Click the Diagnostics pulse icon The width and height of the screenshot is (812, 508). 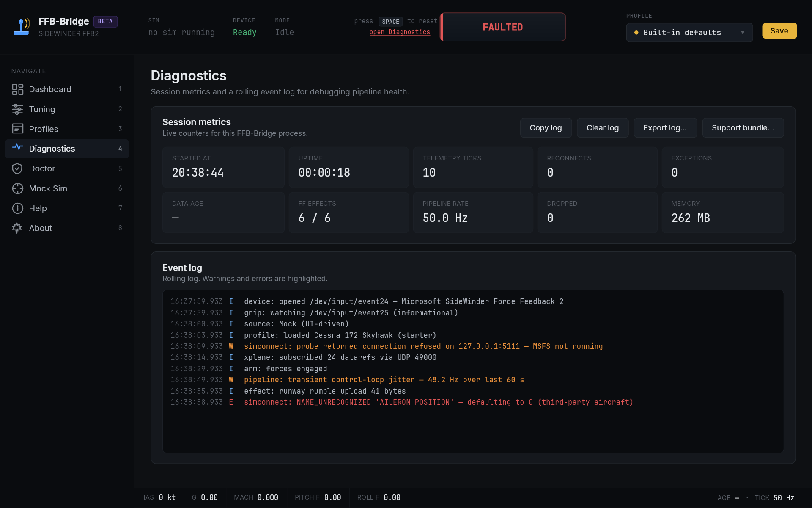(x=17, y=147)
